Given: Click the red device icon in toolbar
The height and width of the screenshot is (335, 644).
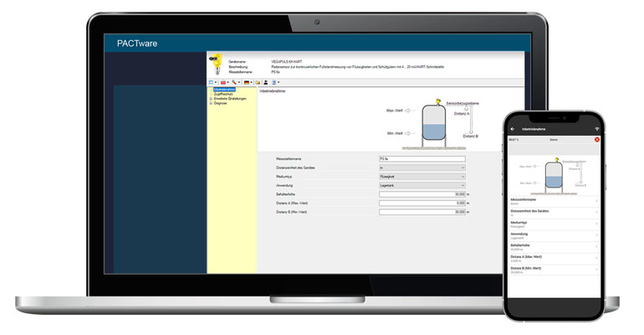Looking at the screenshot, I should (223, 82).
